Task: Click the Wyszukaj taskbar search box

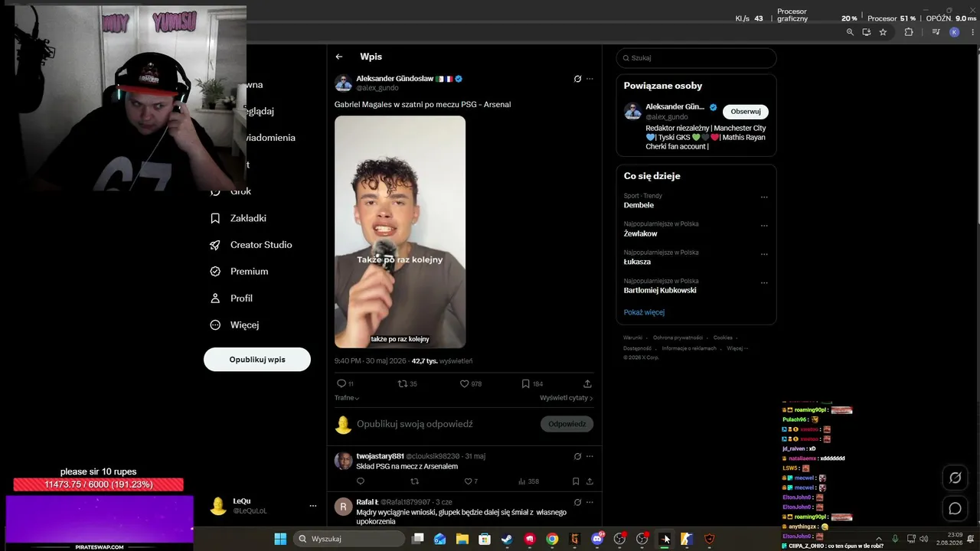Action: pyautogui.click(x=349, y=539)
